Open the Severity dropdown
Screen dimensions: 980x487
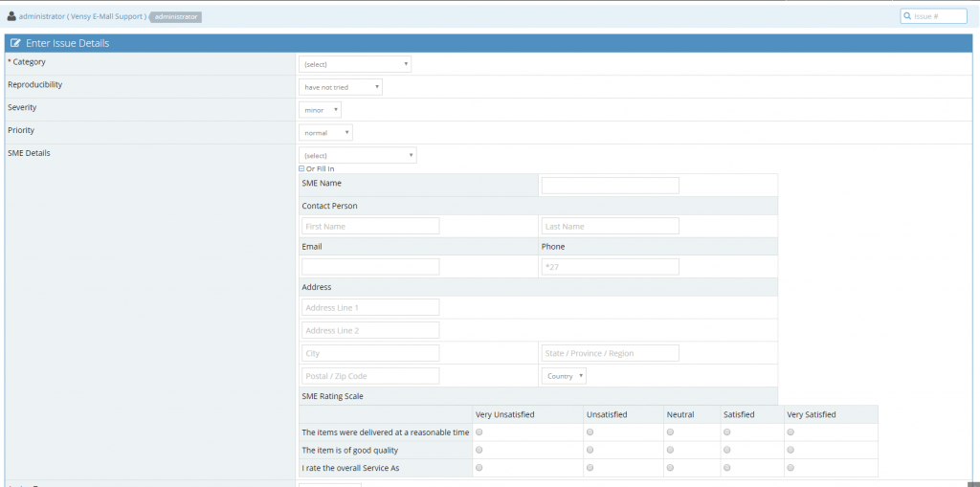(320, 110)
